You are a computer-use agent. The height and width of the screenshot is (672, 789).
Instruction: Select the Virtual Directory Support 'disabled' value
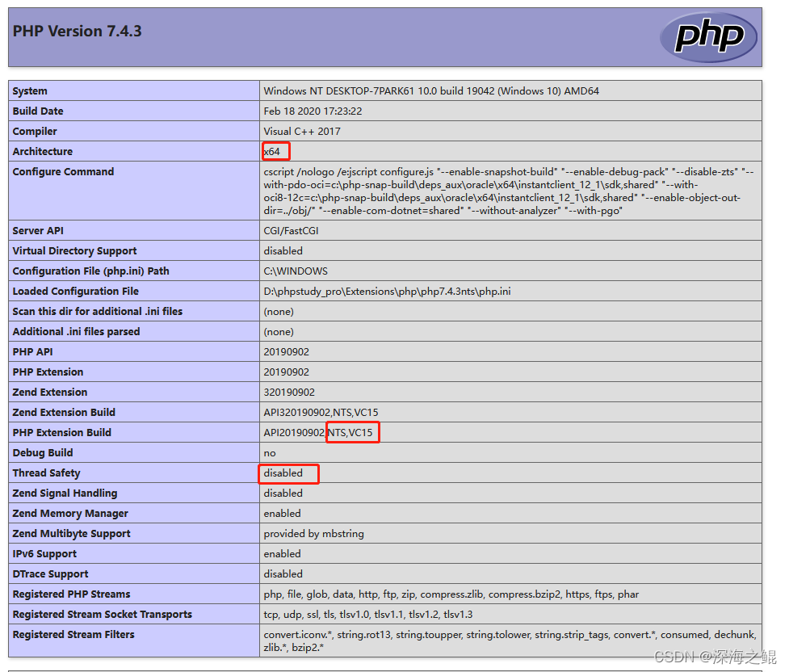(283, 250)
